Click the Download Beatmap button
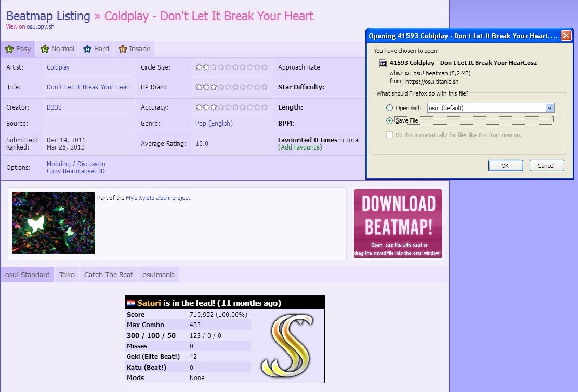The height and width of the screenshot is (392, 578). coord(398,223)
